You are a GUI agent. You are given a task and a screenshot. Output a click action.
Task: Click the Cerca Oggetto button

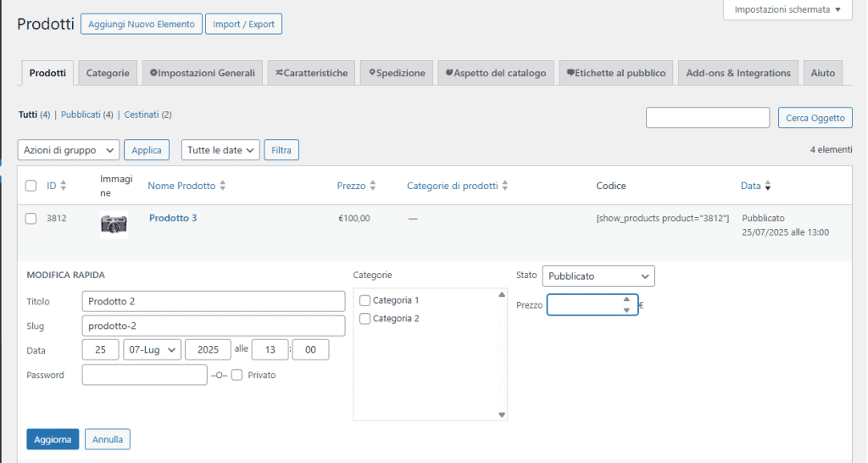[x=815, y=118]
